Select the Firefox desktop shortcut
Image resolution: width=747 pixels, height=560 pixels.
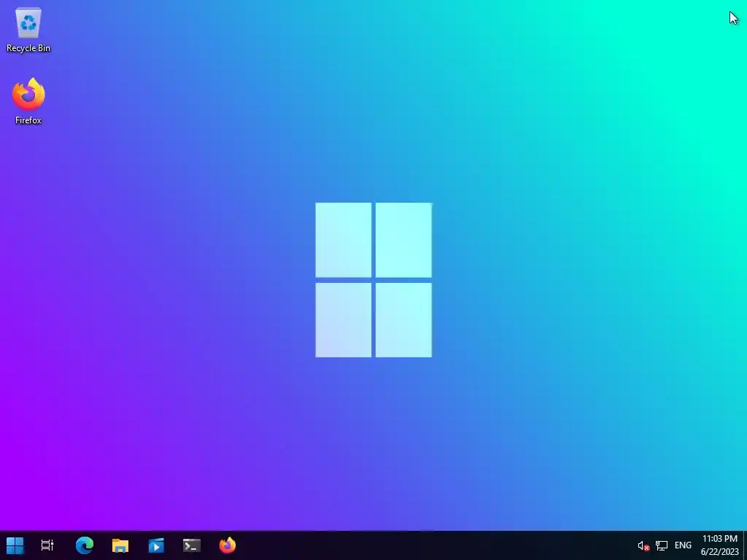[x=28, y=101]
